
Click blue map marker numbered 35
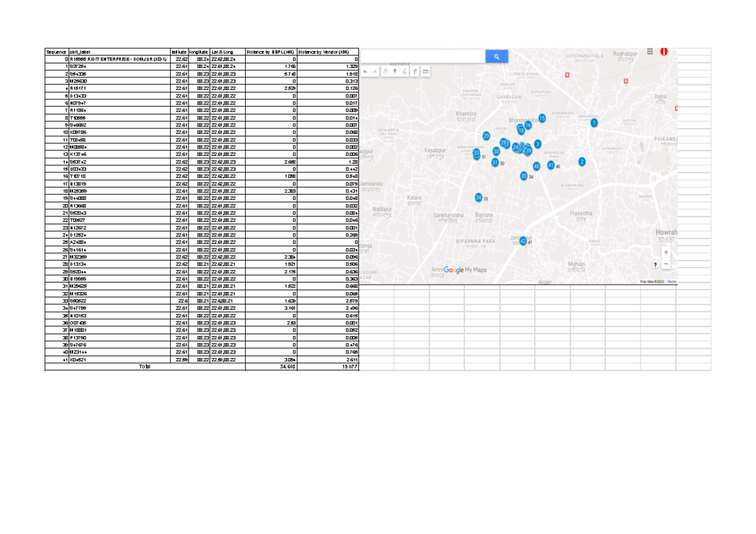(524, 176)
